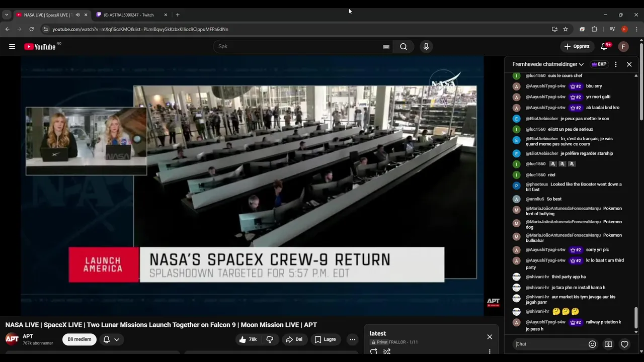The height and width of the screenshot is (362, 644).
Task: Focus the Chat message input field
Action: tap(550, 344)
